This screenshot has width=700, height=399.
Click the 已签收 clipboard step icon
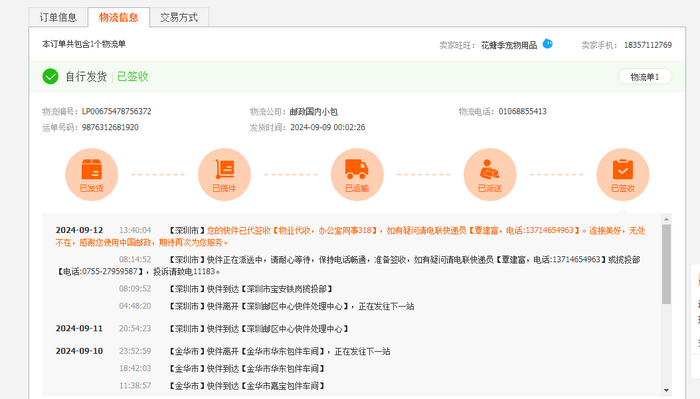(623, 175)
